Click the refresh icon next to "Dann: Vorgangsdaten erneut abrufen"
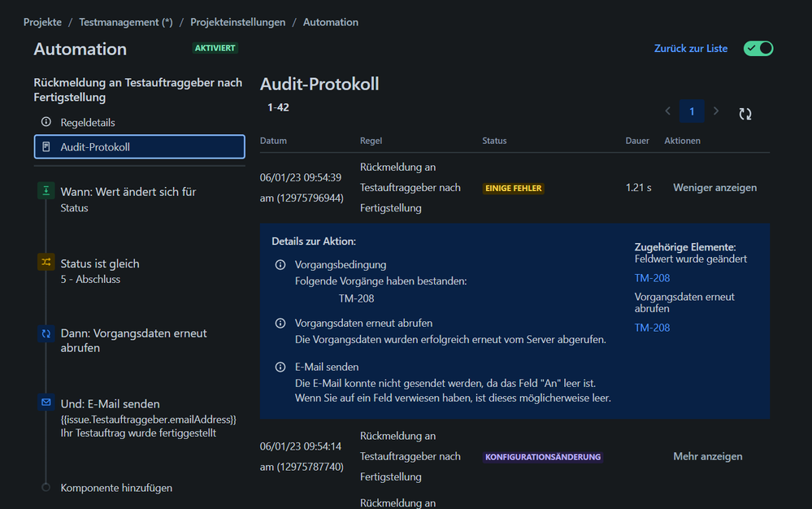 coord(46,333)
